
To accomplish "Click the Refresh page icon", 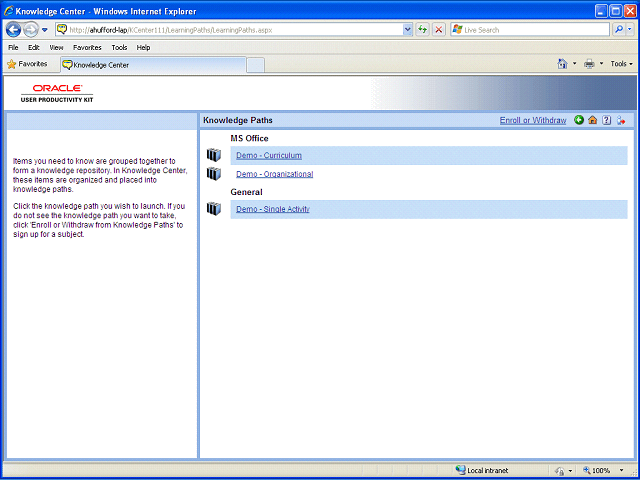I will tap(422, 30).
